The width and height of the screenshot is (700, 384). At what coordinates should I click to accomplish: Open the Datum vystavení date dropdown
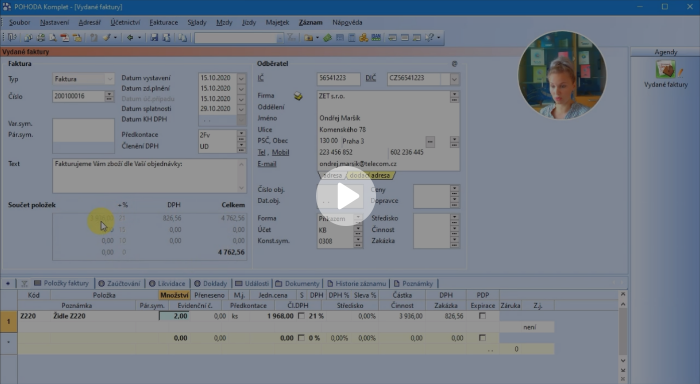(x=241, y=78)
